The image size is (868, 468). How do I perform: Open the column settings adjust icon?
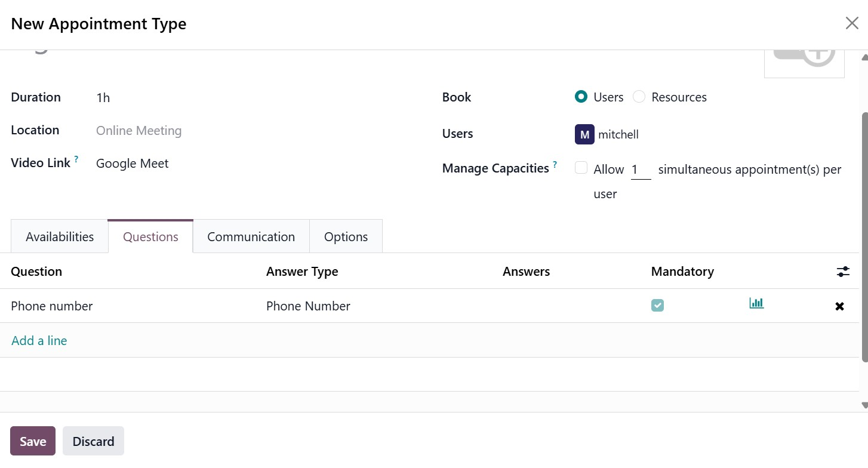(x=843, y=272)
